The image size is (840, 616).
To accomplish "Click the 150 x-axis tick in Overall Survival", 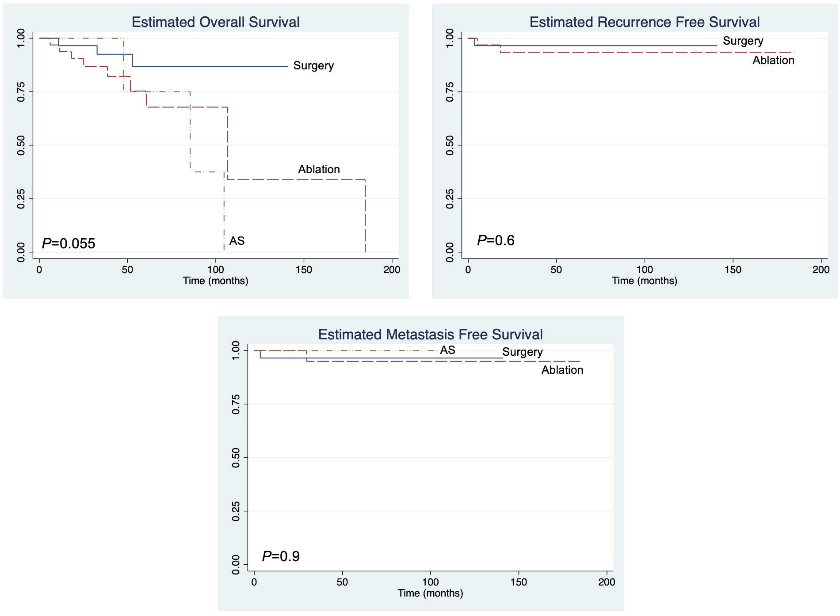I will pos(304,270).
